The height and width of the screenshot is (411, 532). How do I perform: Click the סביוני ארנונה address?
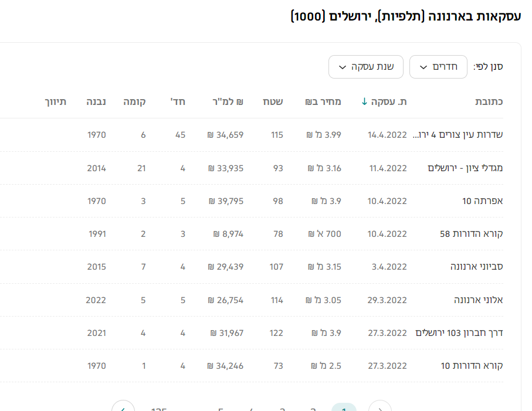pyautogui.click(x=476, y=267)
